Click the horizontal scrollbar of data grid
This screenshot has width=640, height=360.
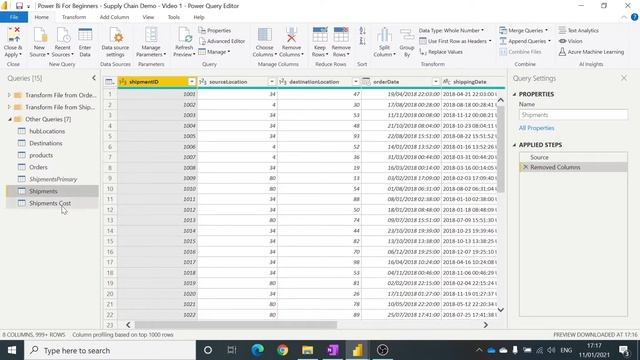(x=236, y=325)
